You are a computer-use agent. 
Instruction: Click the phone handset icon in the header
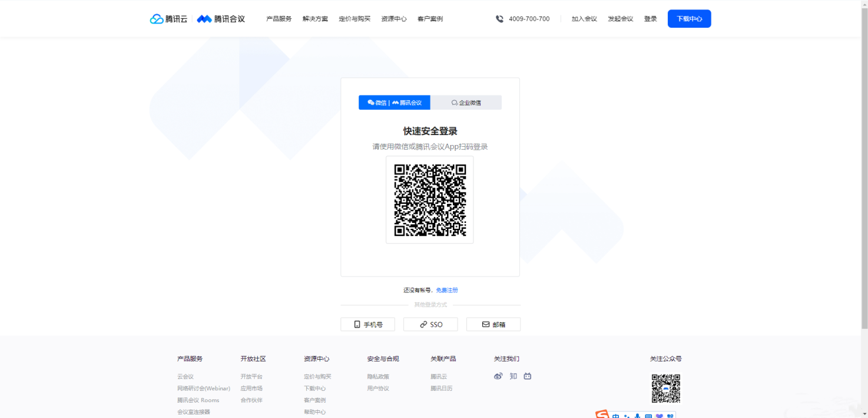(x=499, y=19)
